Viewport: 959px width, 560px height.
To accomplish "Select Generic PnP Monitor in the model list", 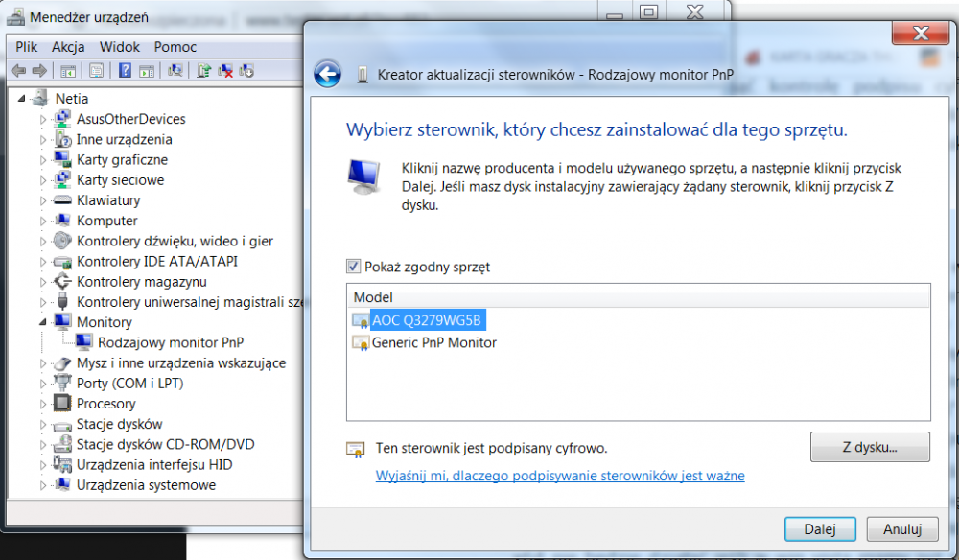I will click(x=433, y=342).
